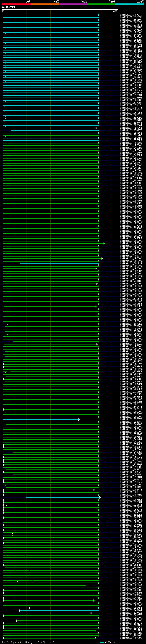Select hit UniRef100_Q2V603
146x644 pixels.
(x=131, y=98)
